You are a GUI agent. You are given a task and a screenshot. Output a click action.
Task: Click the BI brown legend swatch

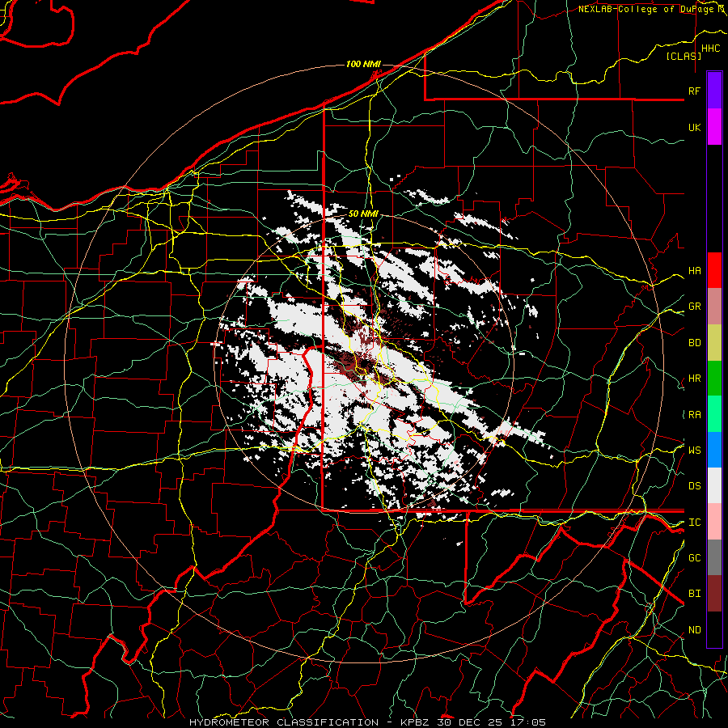coord(714,594)
